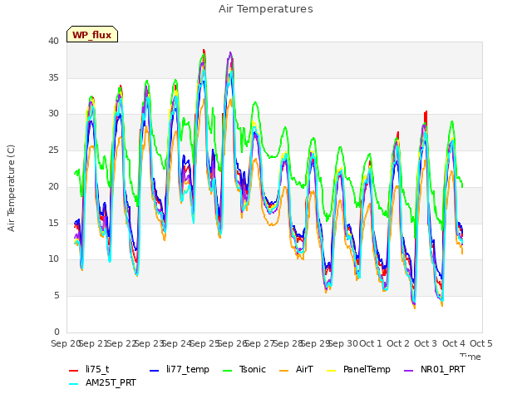Click the 5 y-axis tick label
The height and width of the screenshot is (399, 532).
57,296
